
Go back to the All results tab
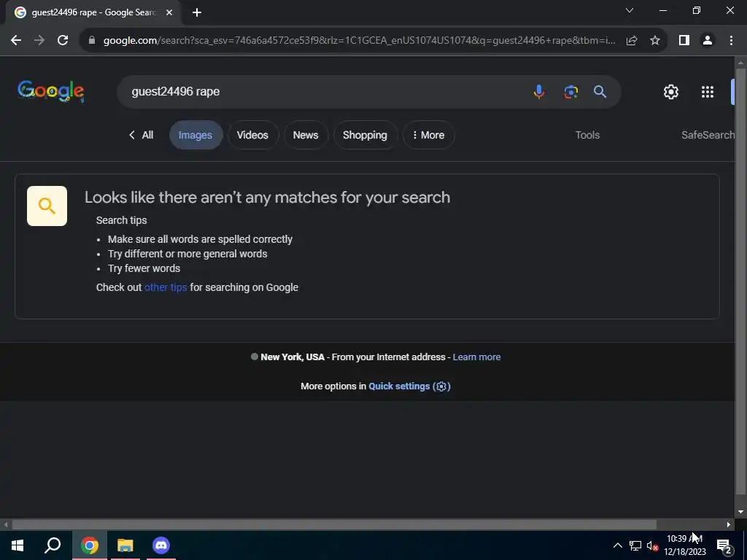142,135
